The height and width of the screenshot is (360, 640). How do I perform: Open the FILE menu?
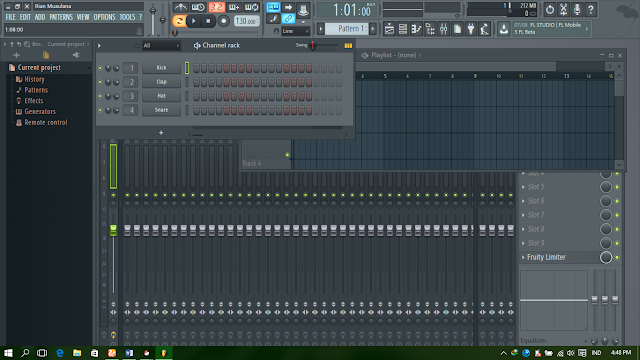click(x=10, y=17)
